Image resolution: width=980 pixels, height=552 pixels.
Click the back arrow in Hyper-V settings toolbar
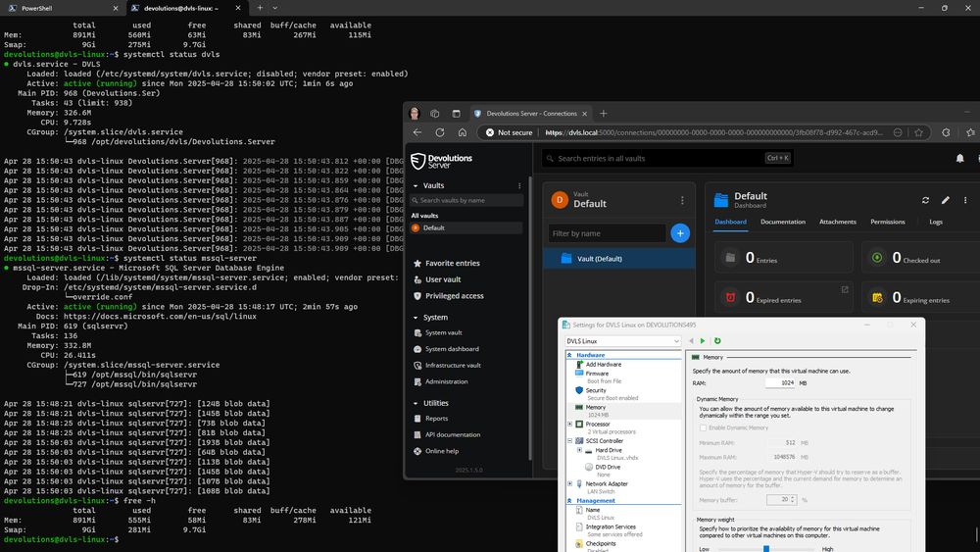[x=691, y=340]
